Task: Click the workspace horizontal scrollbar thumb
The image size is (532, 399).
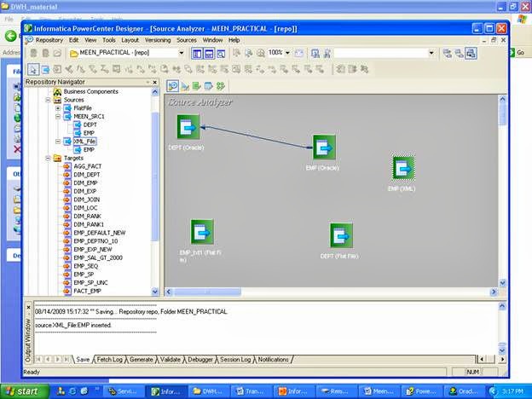Action: [207, 292]
